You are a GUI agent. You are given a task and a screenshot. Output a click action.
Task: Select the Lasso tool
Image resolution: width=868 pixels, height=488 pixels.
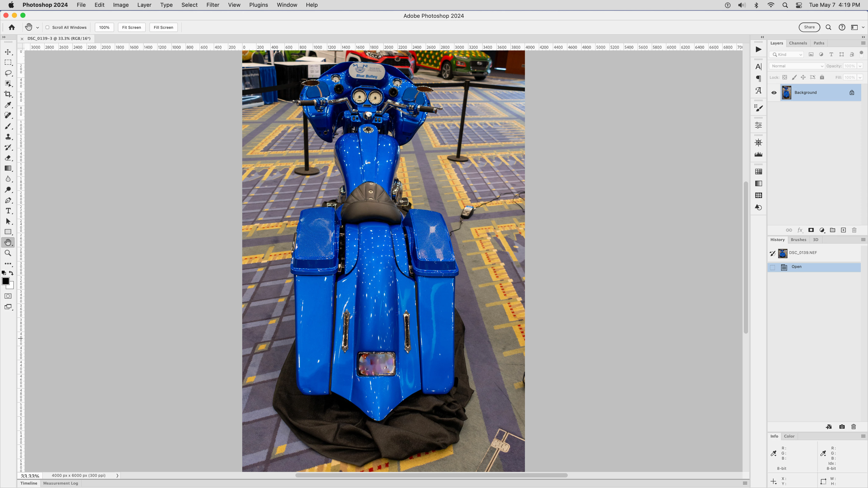pos(8,73)
